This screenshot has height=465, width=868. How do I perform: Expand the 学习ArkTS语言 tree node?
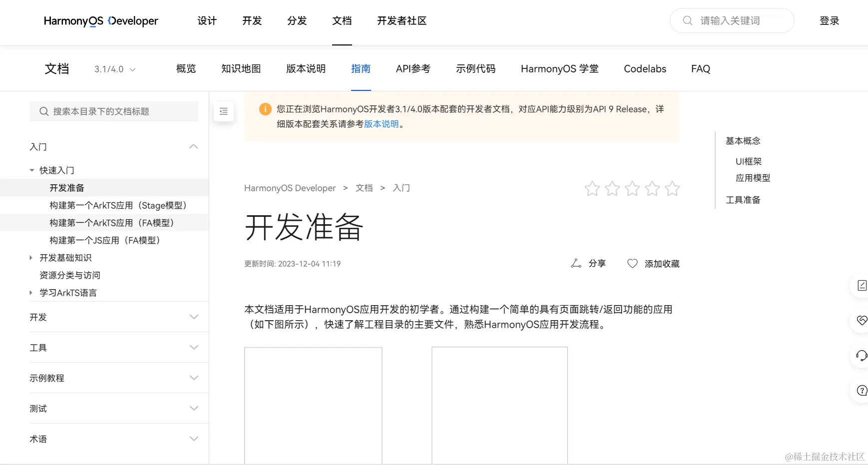[x=31, y=293]
